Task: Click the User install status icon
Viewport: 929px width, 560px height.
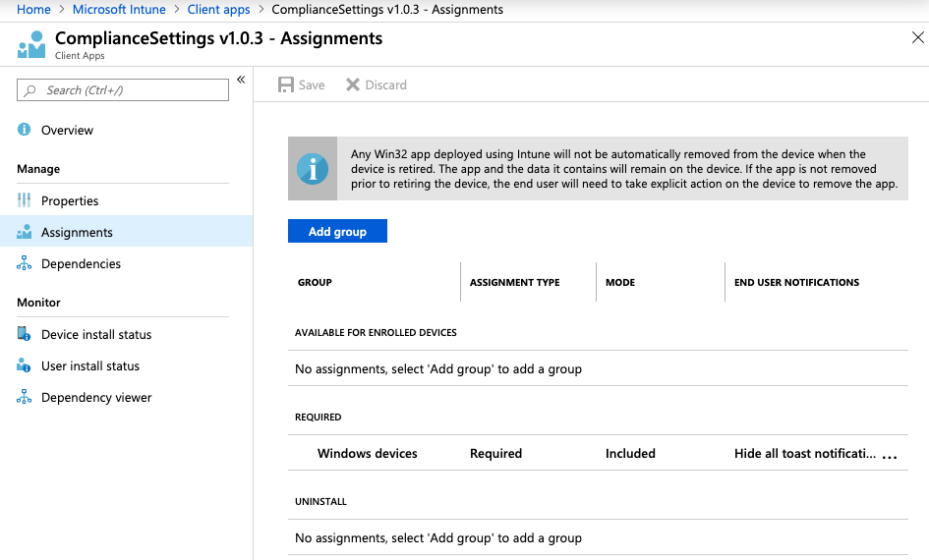Action: [25, 365]
